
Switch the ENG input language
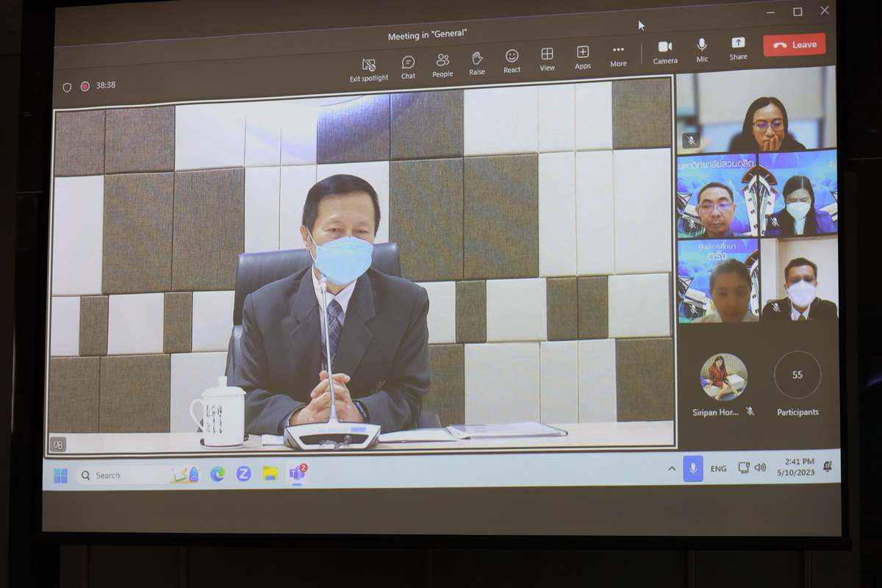(718, 468)
